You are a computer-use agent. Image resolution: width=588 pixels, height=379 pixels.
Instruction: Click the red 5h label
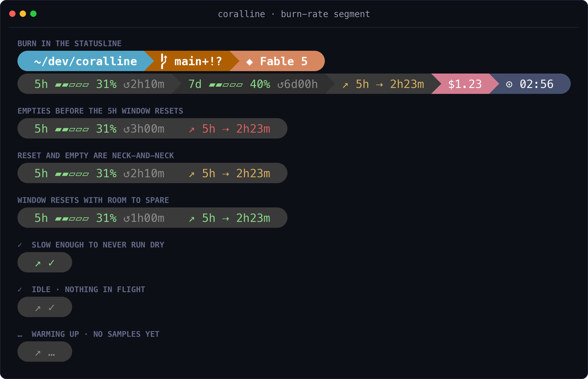click(209, 129)
